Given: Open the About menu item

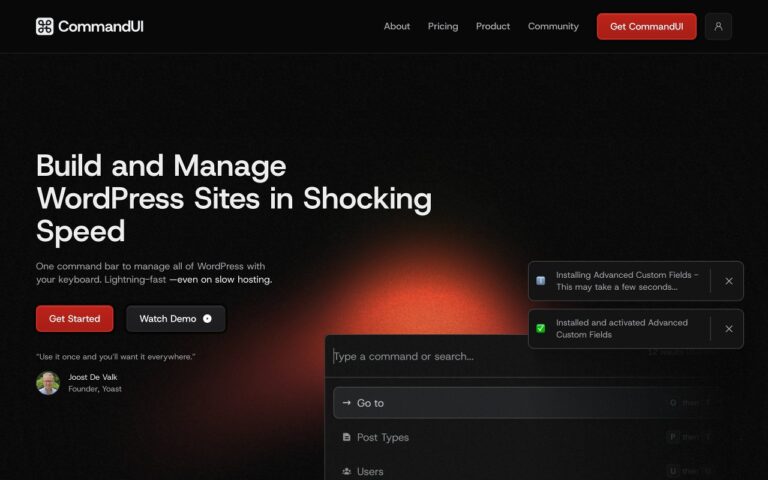Looking at the screenshot, I should point(397,27).
